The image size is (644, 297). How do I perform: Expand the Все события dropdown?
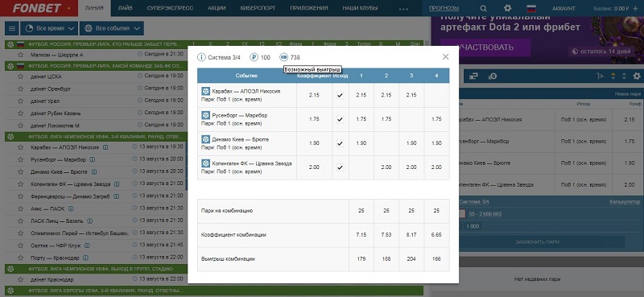[112, 28]
